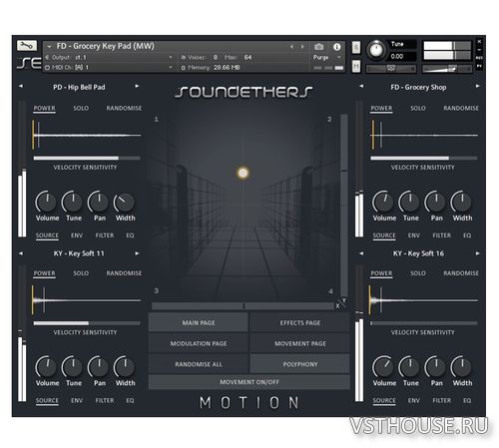This screenshot has height=448, width=499.
Task: Switch to ENV tab of Hip Bell Pad
Action: tap(77, 235)
